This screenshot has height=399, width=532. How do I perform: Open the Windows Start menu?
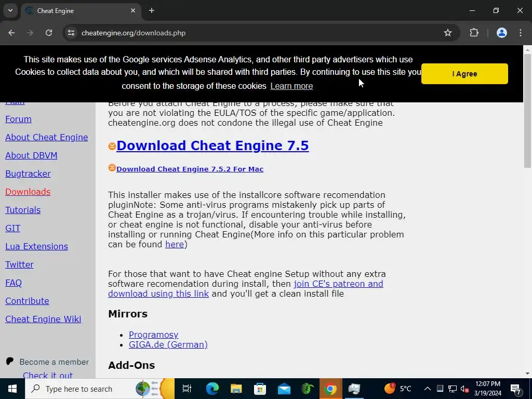(12, 389)
